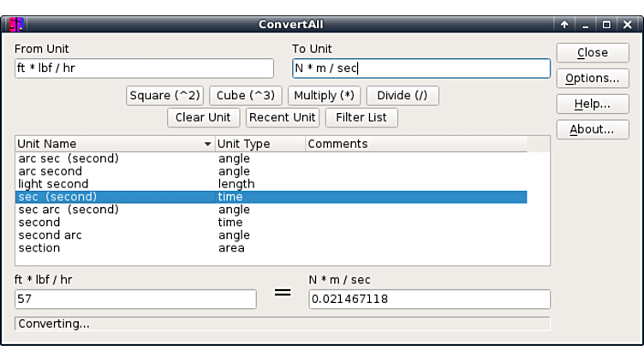Click the ConvertAll app icon in title bar
Image resolution: width=644 pixels, height=362 pixels.
(15, 24)
